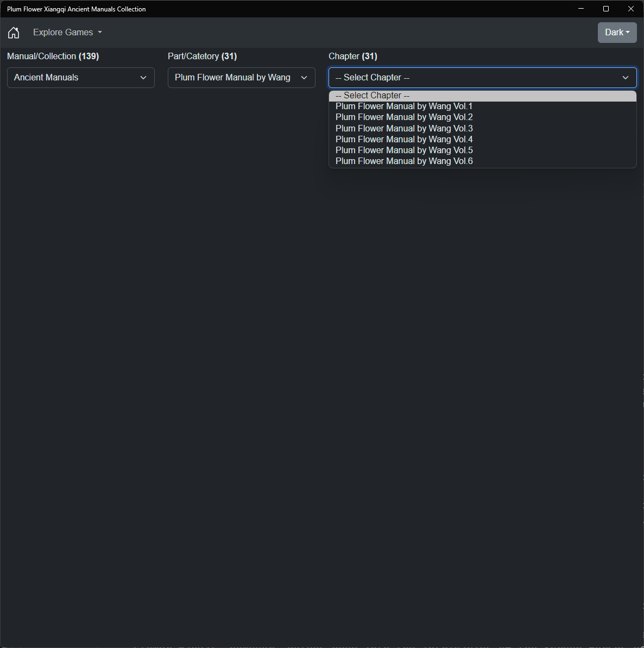Collapse the Select Chapter dropdown
This screenshot has height=648, width=644.
(x=483, y=78)
